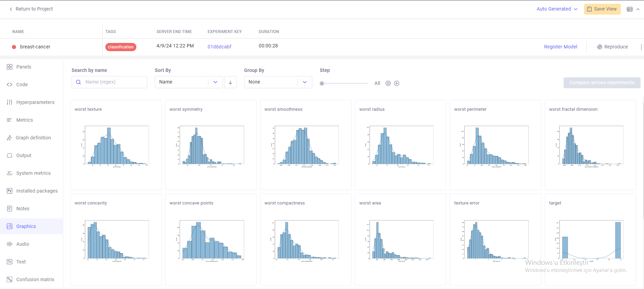
Task: Open the Code sidebar section
Action: 31,85
